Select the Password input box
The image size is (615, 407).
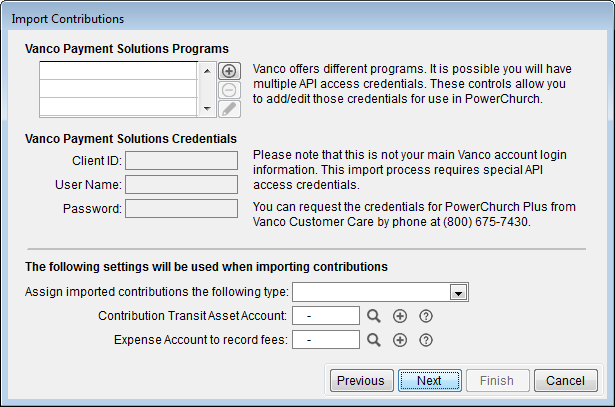click(181, 208)
